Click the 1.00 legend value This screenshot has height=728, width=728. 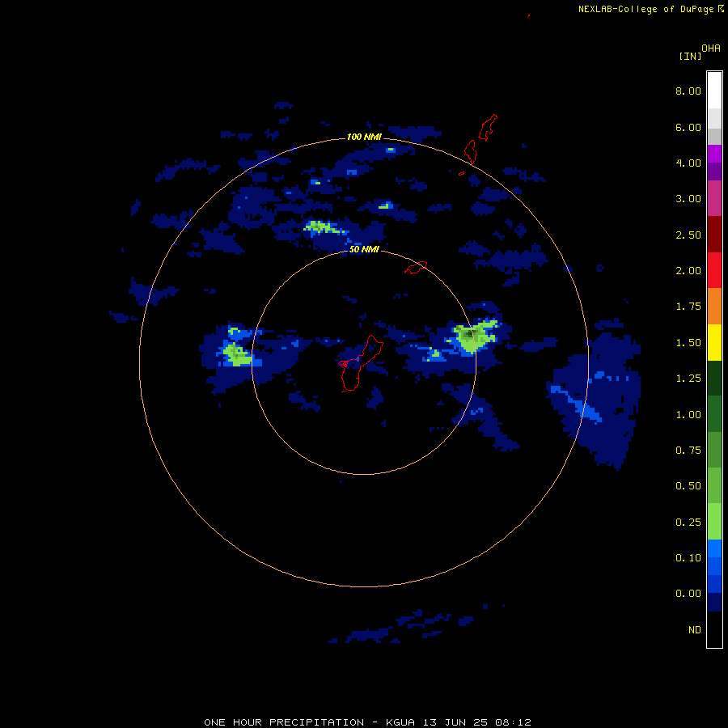tap(688, 415)
